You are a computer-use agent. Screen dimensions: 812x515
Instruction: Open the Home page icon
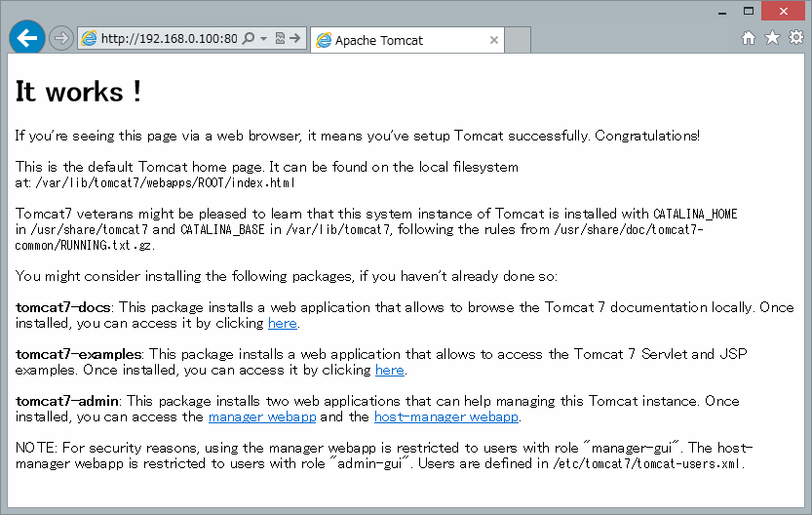pos(749,38)
